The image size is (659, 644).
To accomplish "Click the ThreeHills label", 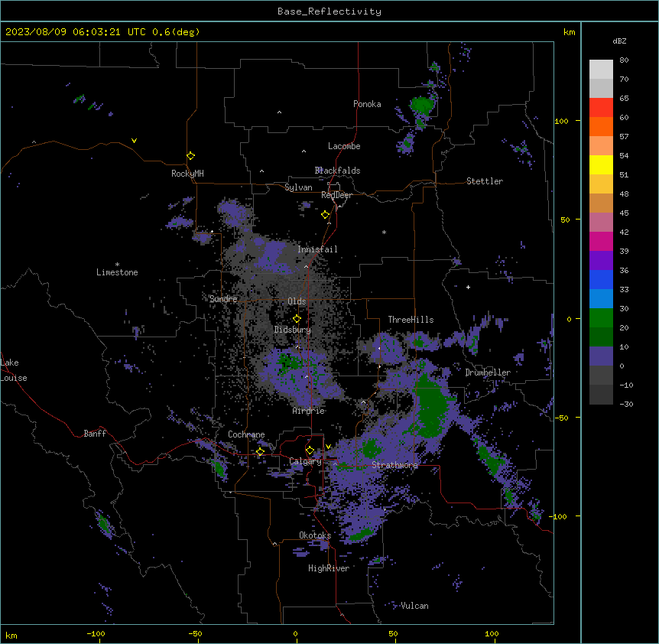I will (411, 320).
